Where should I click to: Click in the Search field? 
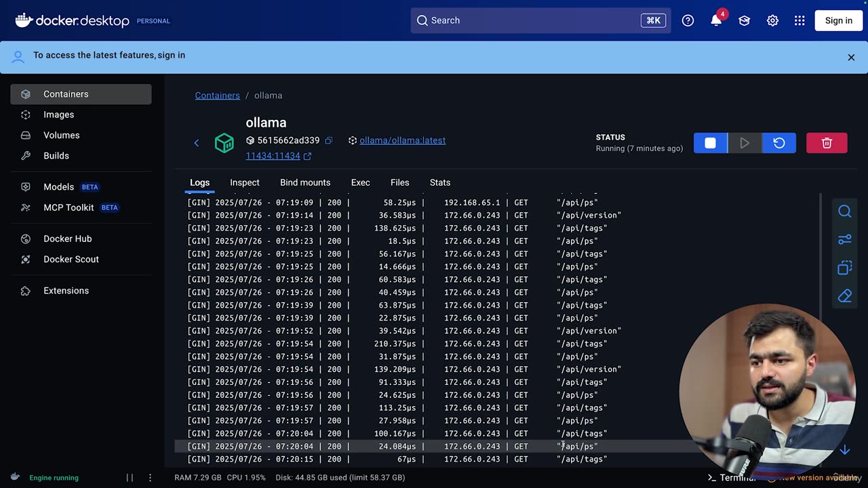540,20
